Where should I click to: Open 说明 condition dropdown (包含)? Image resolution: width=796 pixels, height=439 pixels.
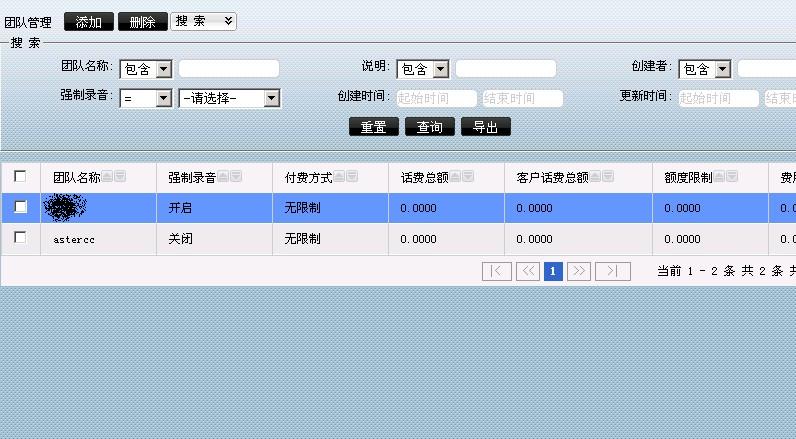[x=423, y=69]
